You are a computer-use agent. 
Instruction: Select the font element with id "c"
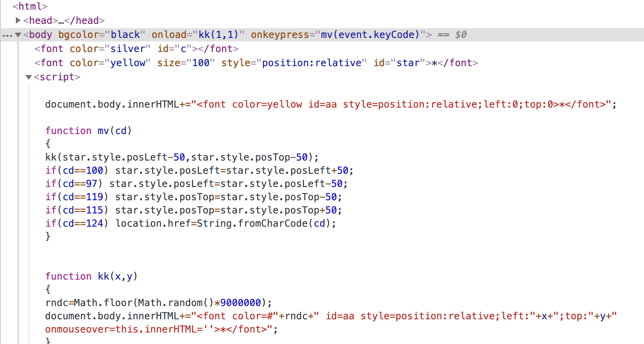137,49
